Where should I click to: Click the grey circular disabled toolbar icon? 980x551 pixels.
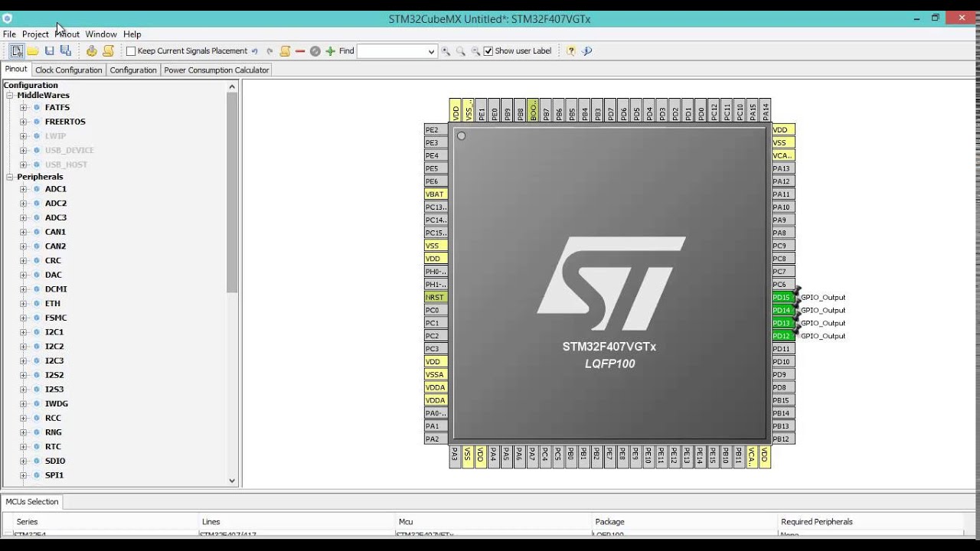(315, 51)
